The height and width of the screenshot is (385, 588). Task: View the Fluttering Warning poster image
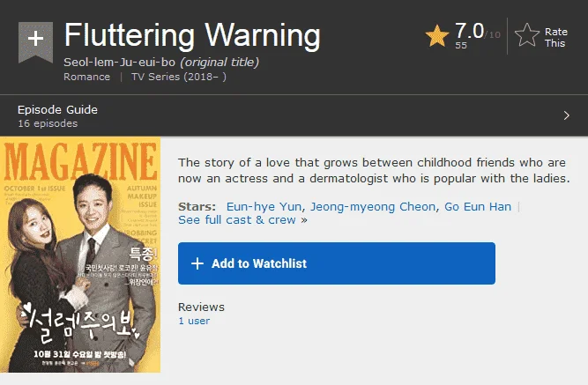coord(80,255)
